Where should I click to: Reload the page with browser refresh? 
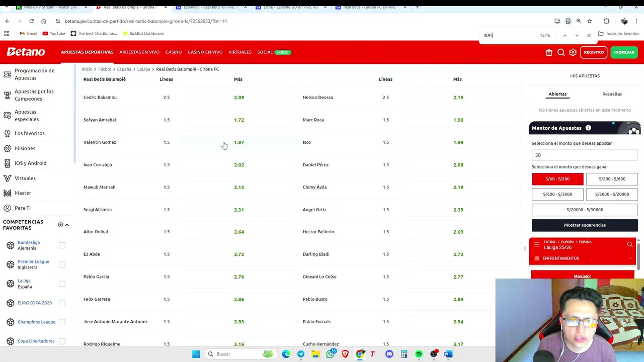[31, 21]
